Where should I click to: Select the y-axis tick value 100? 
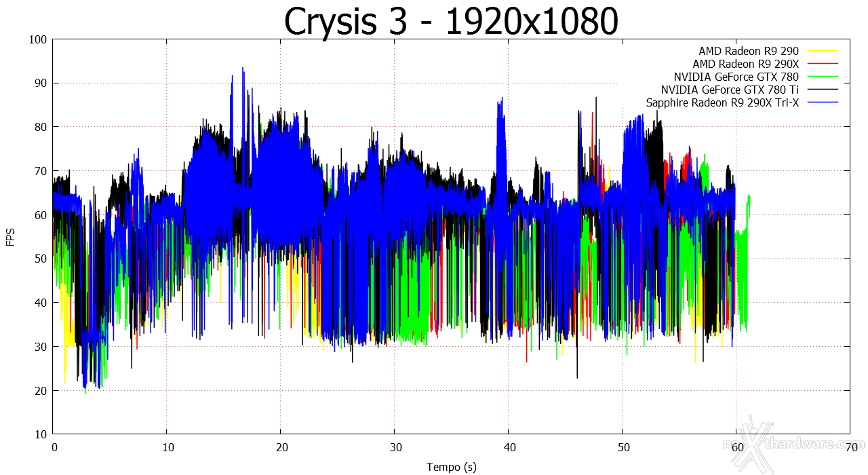click(38, 39)
